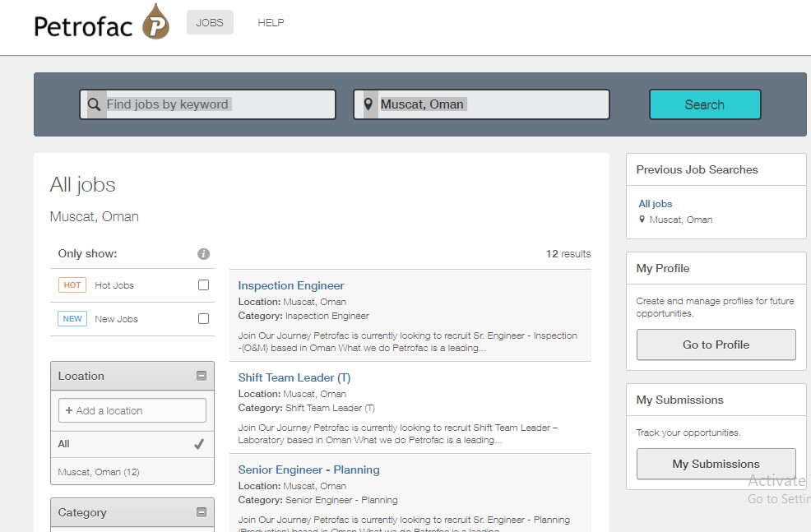The image size is (811, 532).
Task: Click the pin icon beside previous search location
Action: point(642,220)
